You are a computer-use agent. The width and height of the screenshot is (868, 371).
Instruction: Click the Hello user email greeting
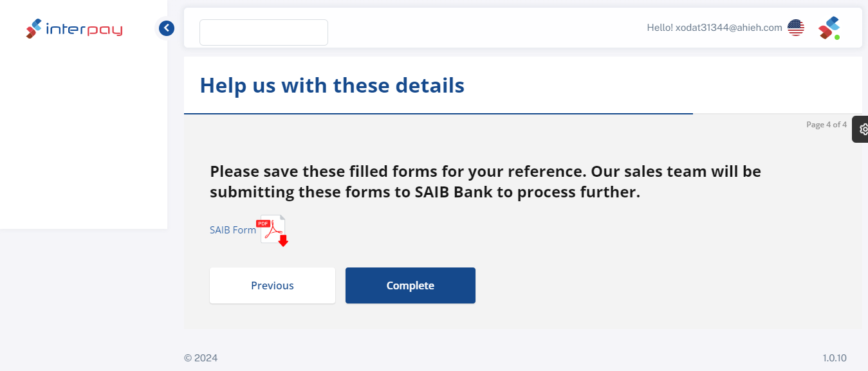pos(714,28)
